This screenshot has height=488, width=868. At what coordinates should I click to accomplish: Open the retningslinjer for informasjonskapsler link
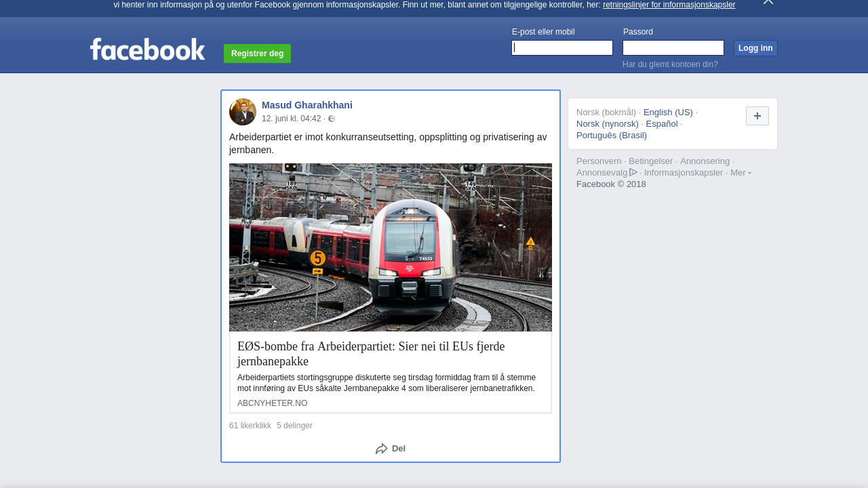click(x=669, y=5)
